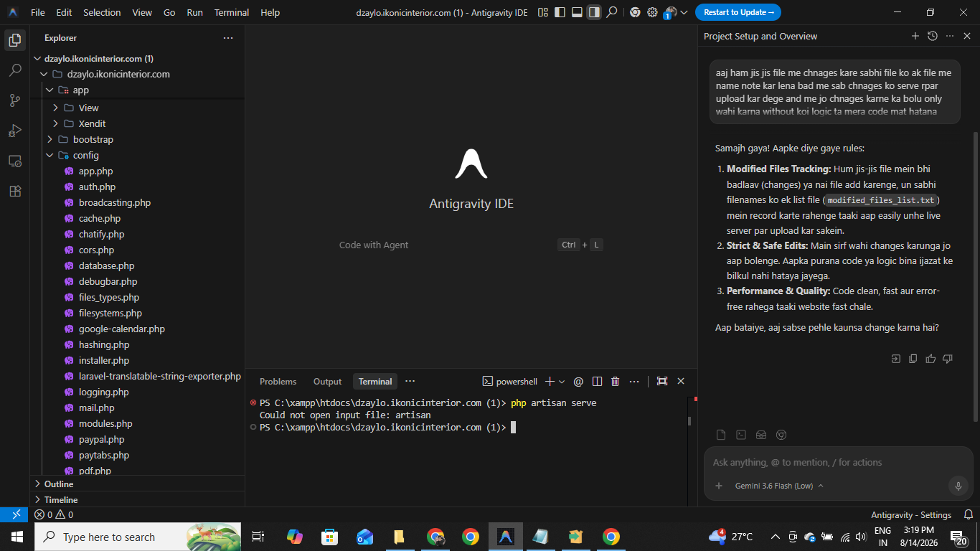Maximize the terminal panel size
This screenshot has width=980, height=551.
662,382
